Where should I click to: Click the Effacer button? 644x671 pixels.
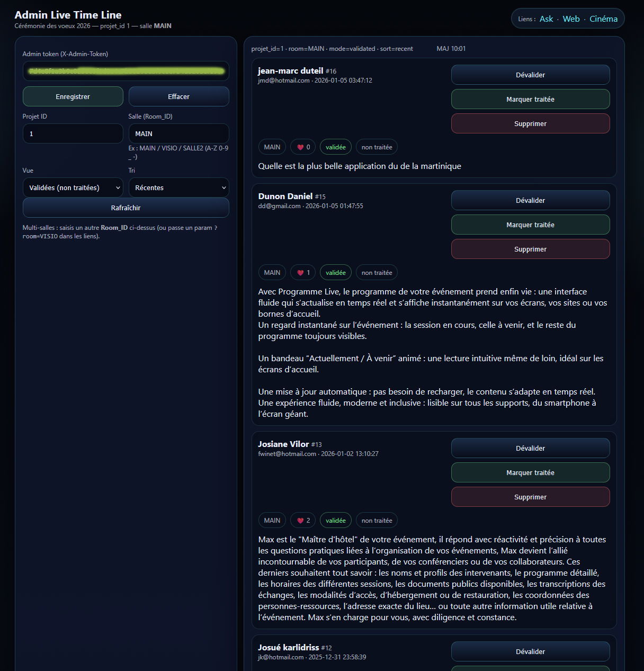[178, 96]
